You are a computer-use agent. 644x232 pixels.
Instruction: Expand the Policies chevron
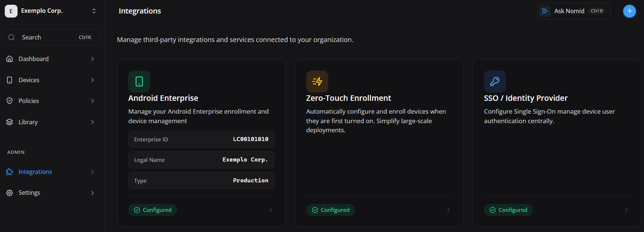click(x=92, y=101)
